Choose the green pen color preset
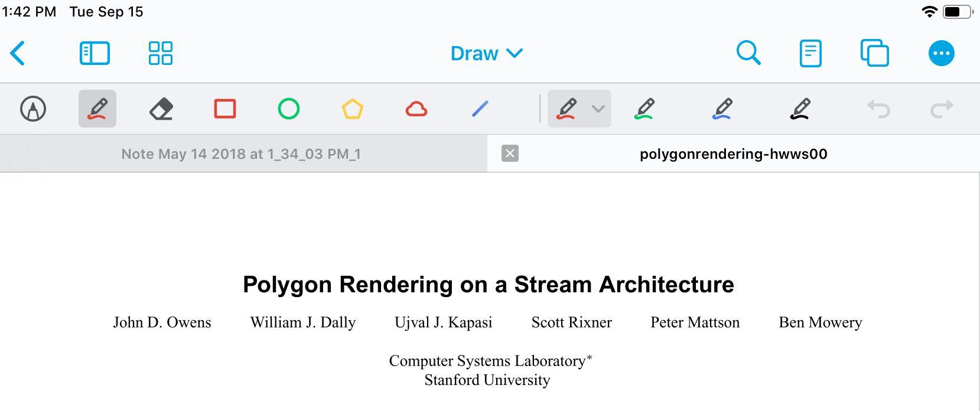The width and height of the screenshot is (980, 411). 644,109
